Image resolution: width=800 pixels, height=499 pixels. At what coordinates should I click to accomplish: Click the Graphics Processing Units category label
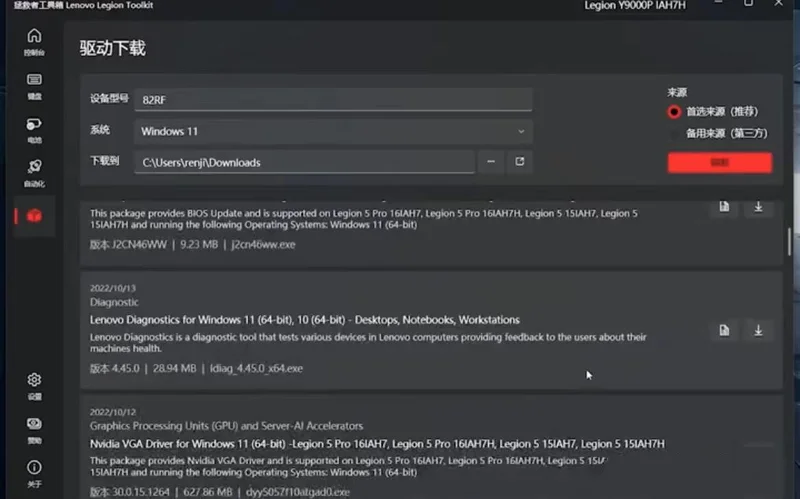coord(227,426)
